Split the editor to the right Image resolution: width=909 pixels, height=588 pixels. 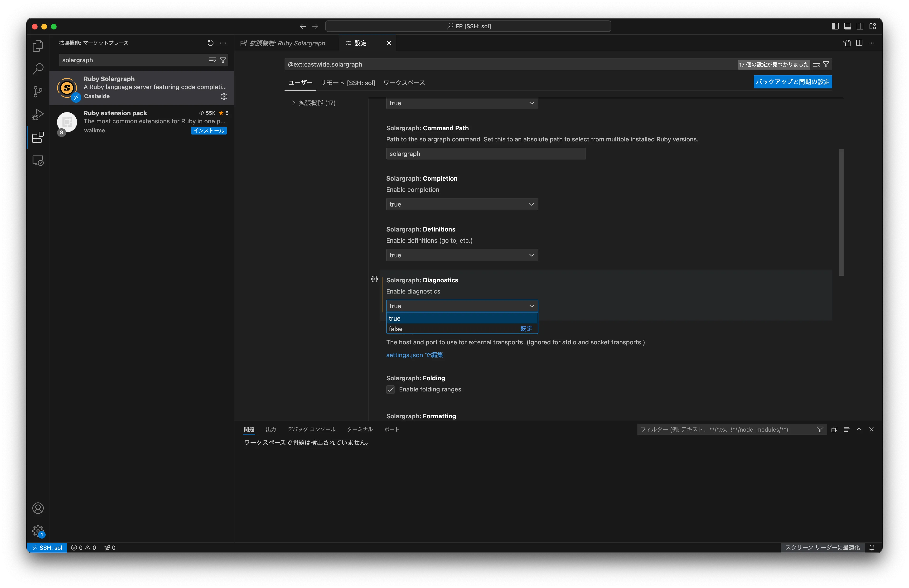point(859,43)
